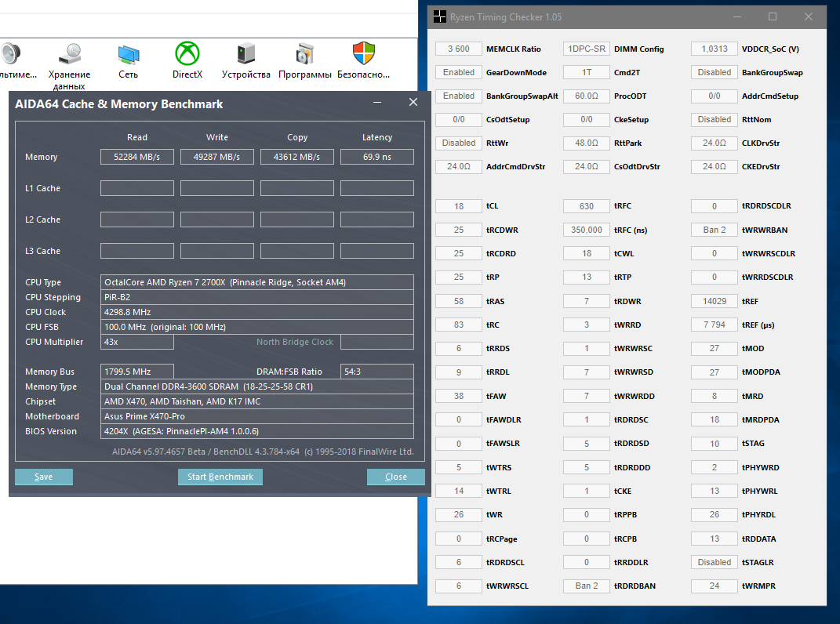This screenshot has height=624, width=840.
Task: Click CPU Multiplier value 43x
Action: pyautogui.click(x=137, y=342)
